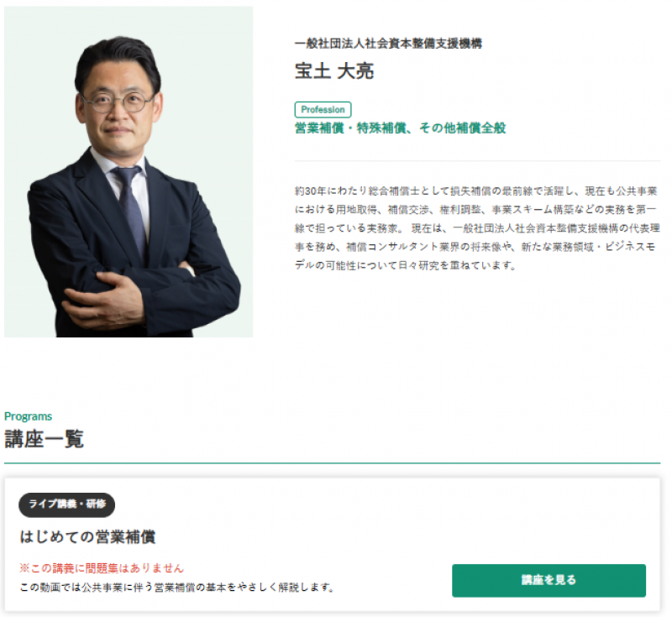Select the 営業補償・特殊補償、その他補償全般 profession text
Image resolution: width=672 pixels, height=617 pixels.
[401, 128]
